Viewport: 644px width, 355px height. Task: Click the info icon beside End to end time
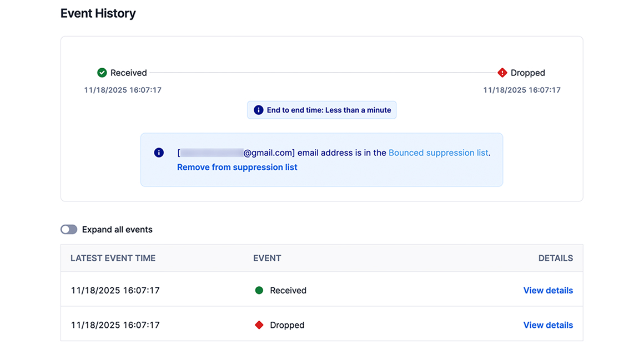pyautogui.click(x=258, y=110)
